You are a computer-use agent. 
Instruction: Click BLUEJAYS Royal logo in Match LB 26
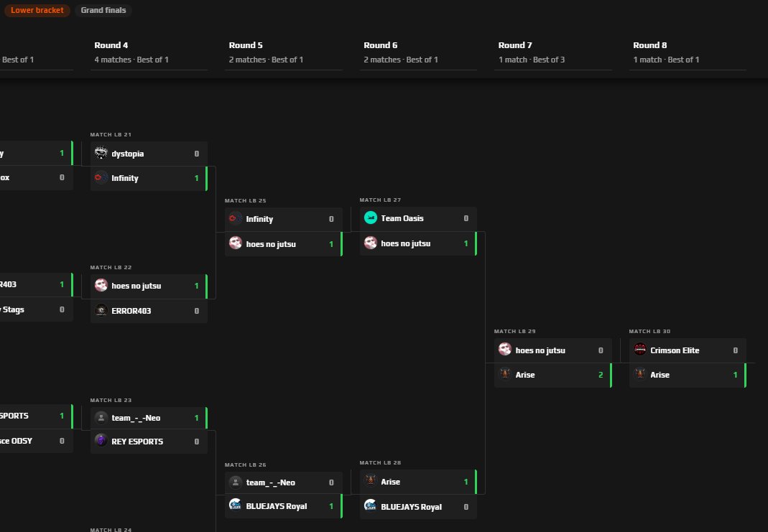(236, 505)
